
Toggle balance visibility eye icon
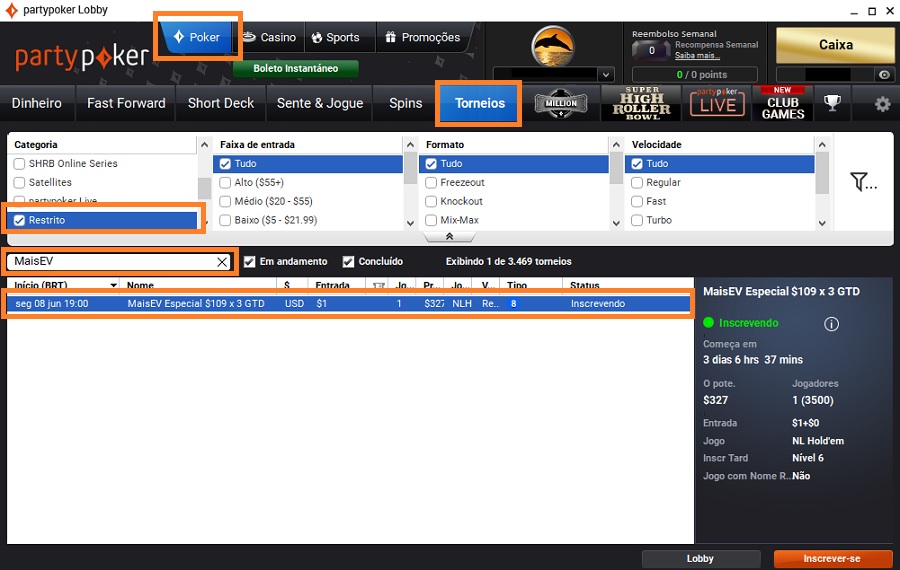[x=885, y=75]
